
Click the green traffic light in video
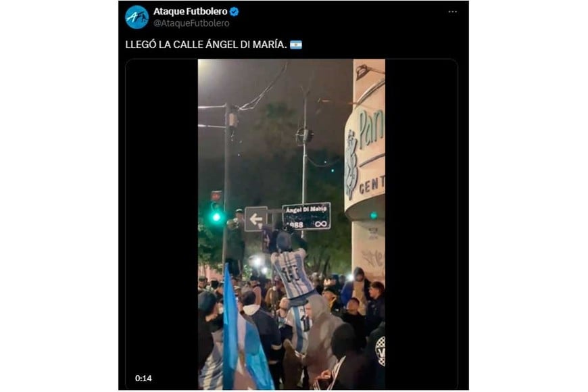pos(216,216)
